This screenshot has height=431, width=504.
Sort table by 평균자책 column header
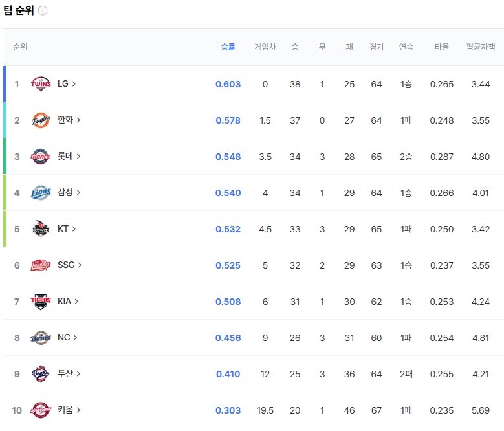(x=480, y=47)
